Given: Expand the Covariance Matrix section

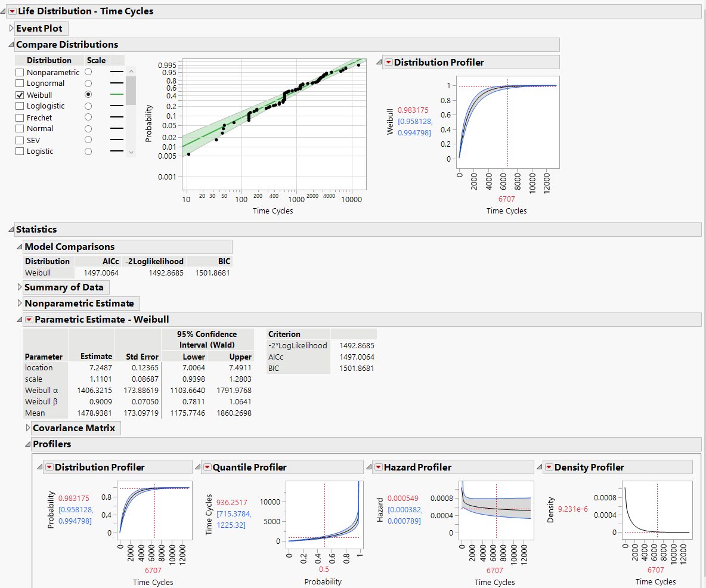Looking at the screenshot, I should [27, 428].
